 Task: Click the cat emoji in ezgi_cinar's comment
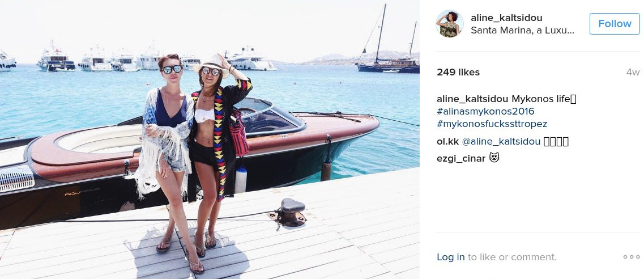coord(494,158)
